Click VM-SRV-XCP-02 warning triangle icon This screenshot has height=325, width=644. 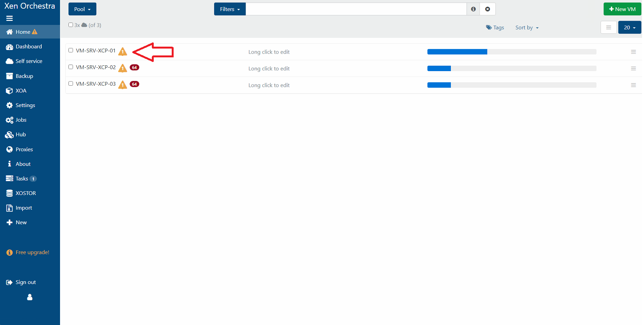point(122,68)
